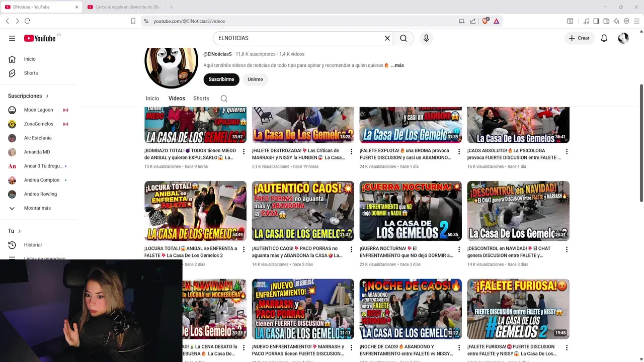Click the Crear button

[x=579, y=38]
